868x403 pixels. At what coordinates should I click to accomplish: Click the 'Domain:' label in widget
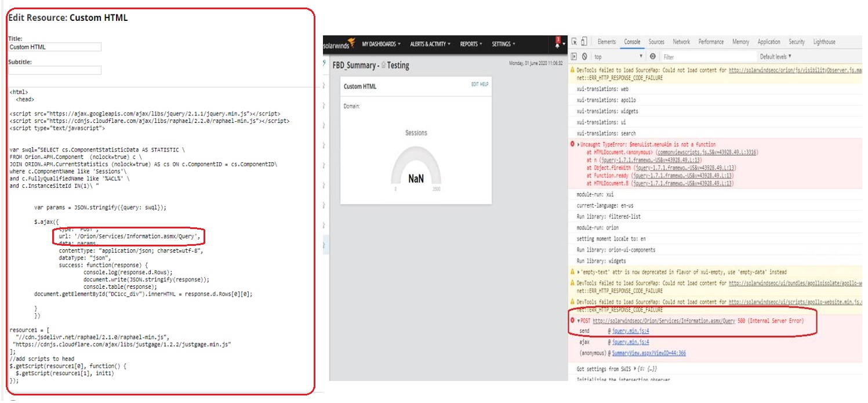click(352, 106)
